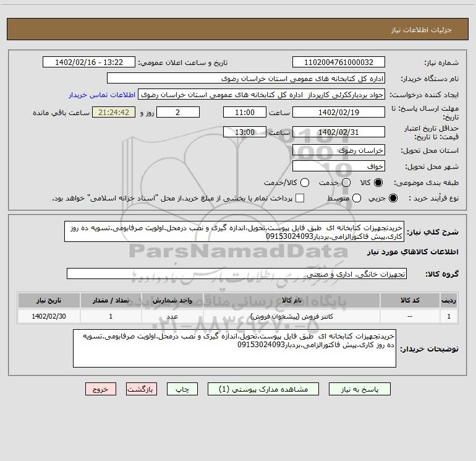Viewport: 476px width, 461px height.
Task: Click the عدد unit cell
Action: pos(172,316)
